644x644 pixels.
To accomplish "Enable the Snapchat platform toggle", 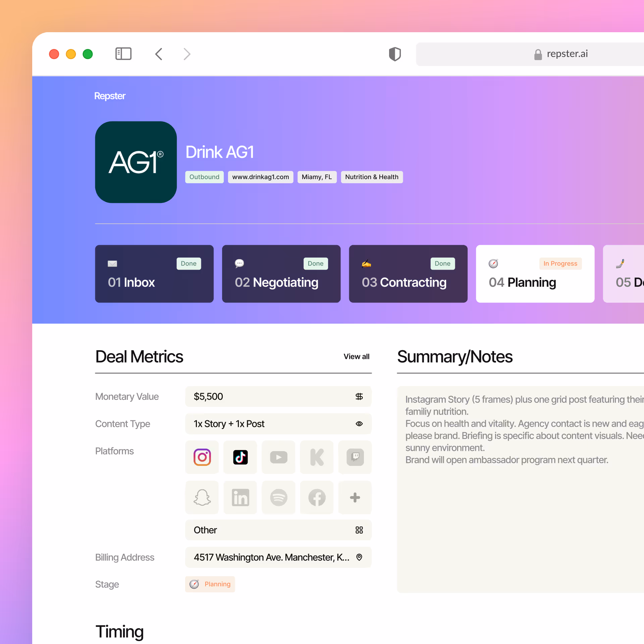I will coord(202,497).
